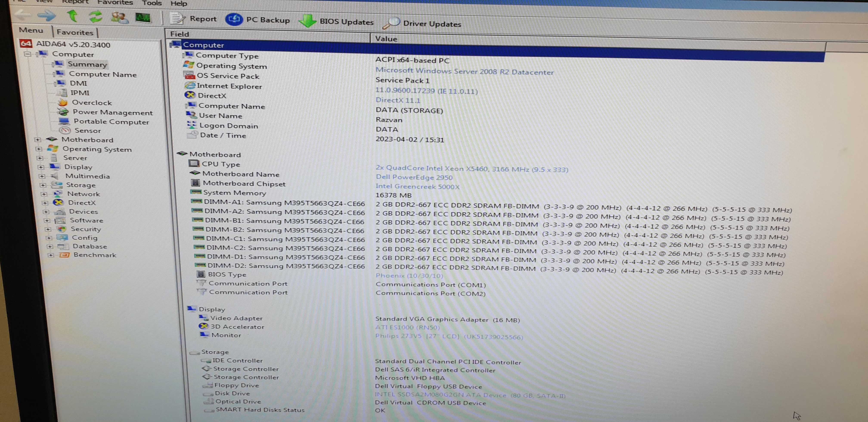This screenshot has height=422, width=868.
Task: Open the Overclock page
Action: coord(92,102)
